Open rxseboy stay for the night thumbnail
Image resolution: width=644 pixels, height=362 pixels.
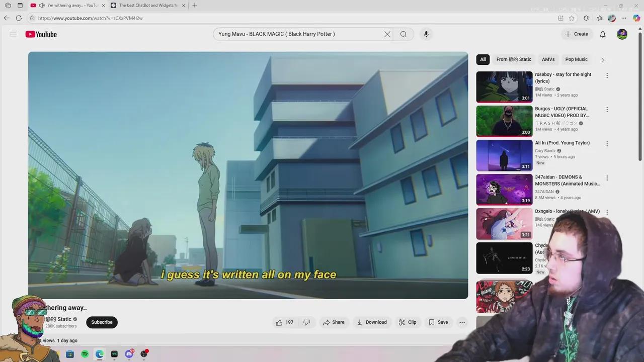tap(504, 87)
